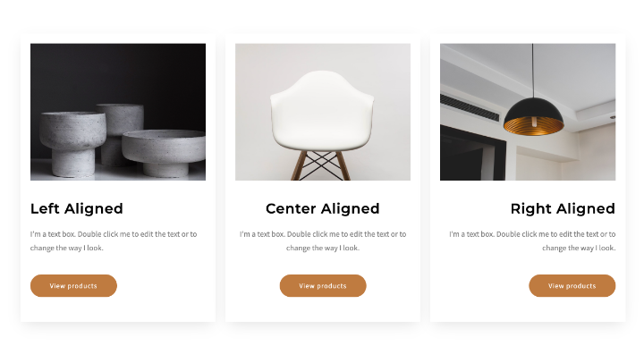644x363 pixels.
Task: Click the black dome lamp shade
Action: (533, 116)
